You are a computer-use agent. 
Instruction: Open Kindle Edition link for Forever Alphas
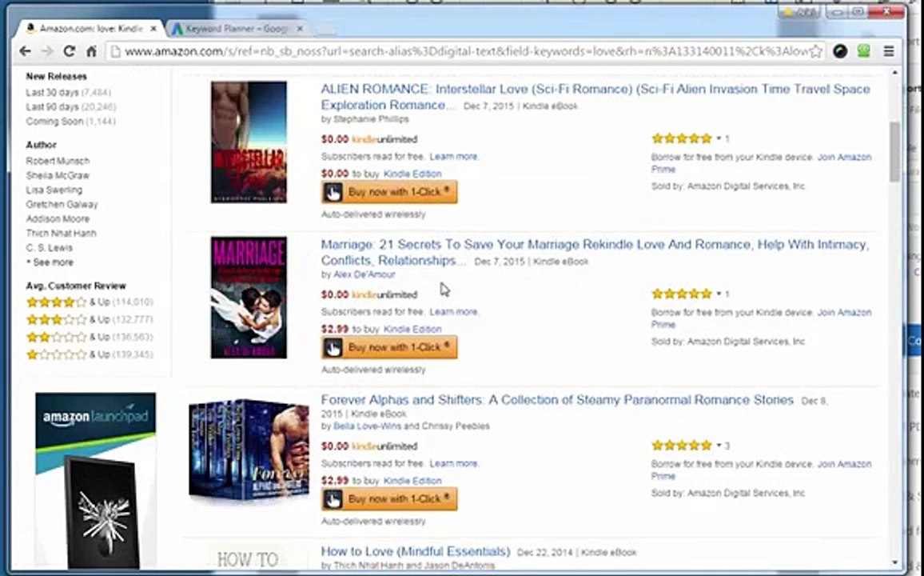pos(412,481)
